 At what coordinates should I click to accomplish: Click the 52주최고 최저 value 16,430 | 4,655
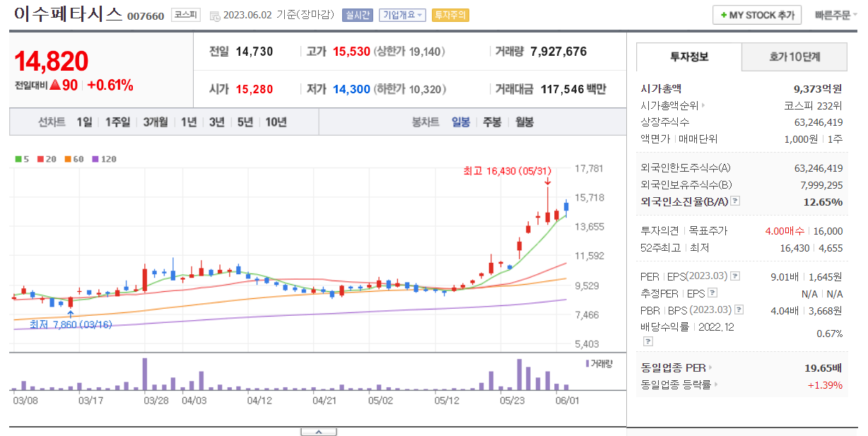[x=811, y=248]
